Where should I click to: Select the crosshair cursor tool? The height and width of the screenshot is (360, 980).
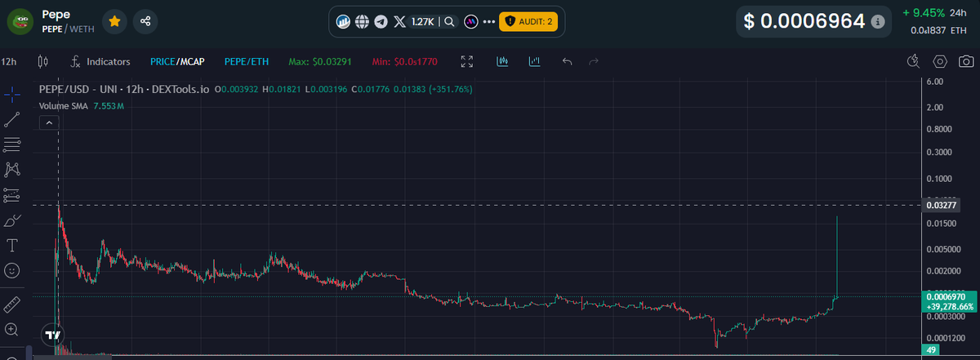(x=12, y=94)
